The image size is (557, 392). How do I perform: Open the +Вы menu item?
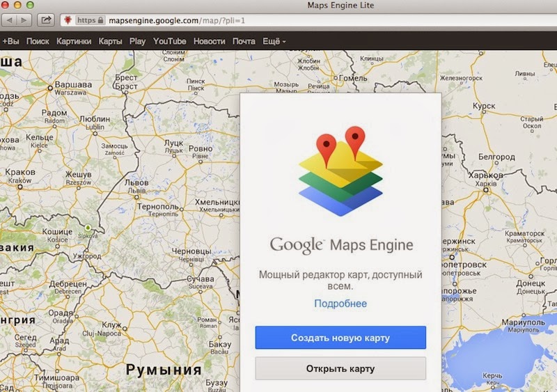(x=10, y=42)
